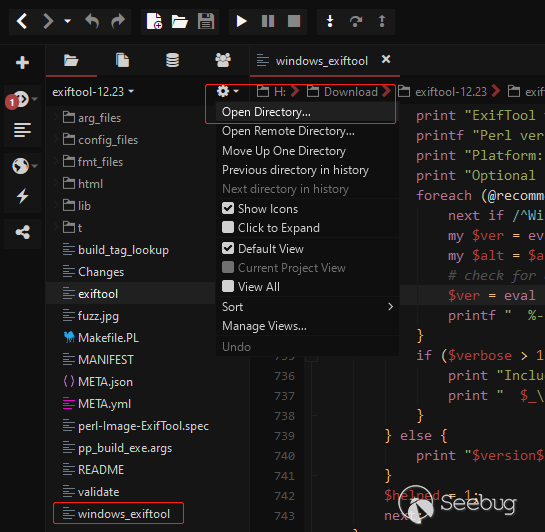Start macro playback with play button
Viewport: 545px width, 532px height.
(241, 21)
